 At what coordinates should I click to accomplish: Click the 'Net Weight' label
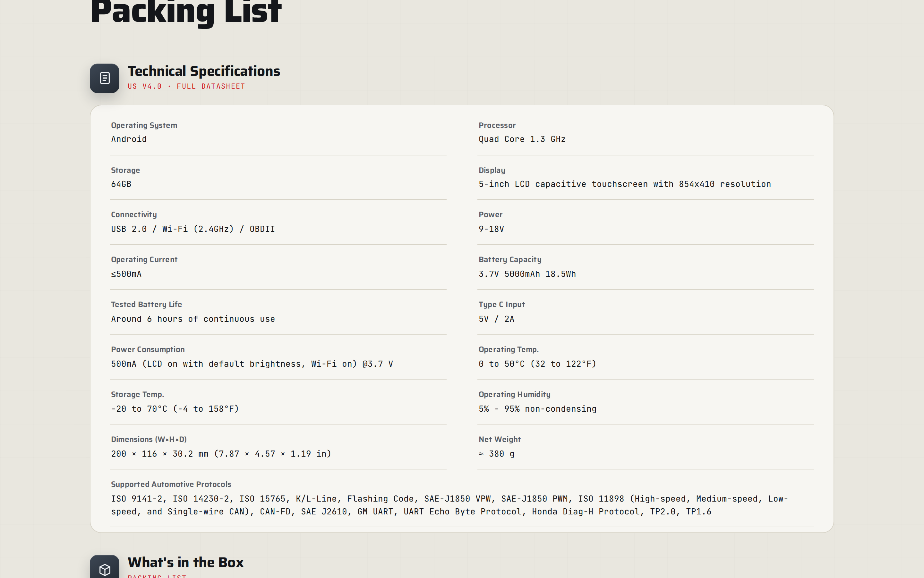pos(500,439)
